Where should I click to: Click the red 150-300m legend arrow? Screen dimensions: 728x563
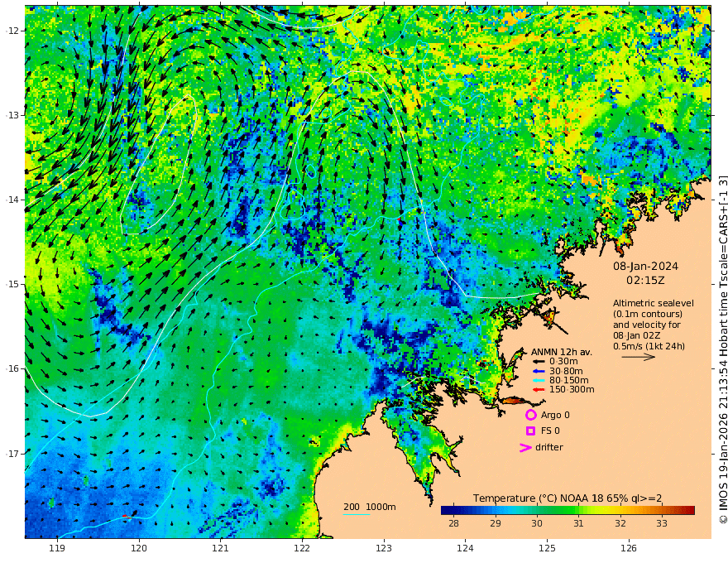tap(538, 390)
